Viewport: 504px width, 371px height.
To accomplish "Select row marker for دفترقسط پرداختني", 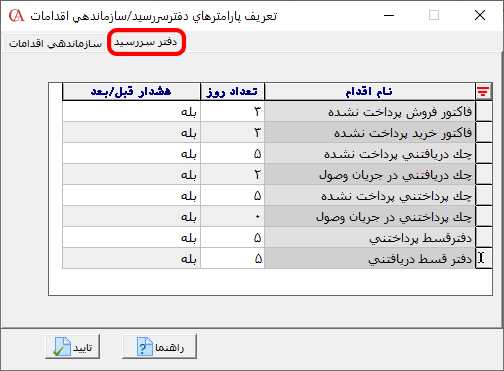I will coord(484,237).
